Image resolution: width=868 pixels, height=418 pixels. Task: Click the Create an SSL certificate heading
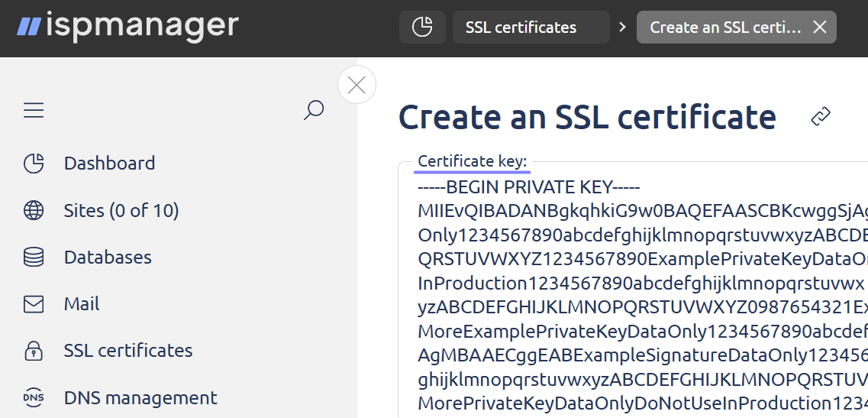click(587, 116)
